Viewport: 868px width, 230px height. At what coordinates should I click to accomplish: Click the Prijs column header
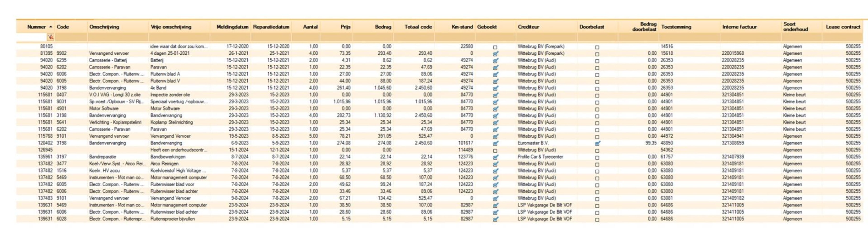[345, 27]
